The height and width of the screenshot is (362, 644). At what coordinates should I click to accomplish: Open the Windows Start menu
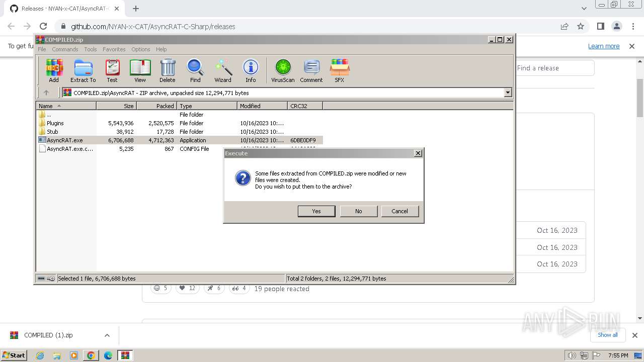coord(14,355)
